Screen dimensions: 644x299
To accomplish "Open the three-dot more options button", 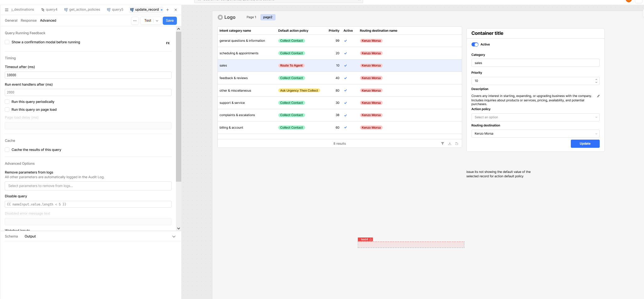I will pos(135,21).
